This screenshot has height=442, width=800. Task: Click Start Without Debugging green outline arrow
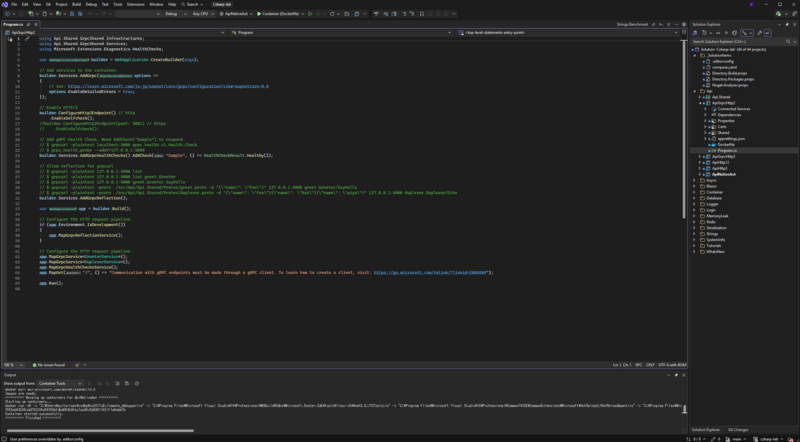(x=310, y=14)
